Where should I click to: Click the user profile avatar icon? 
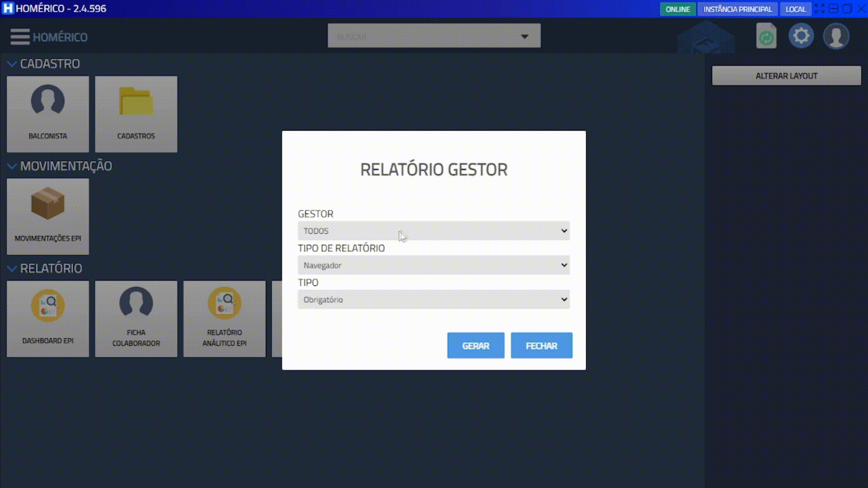click(836, 36)
